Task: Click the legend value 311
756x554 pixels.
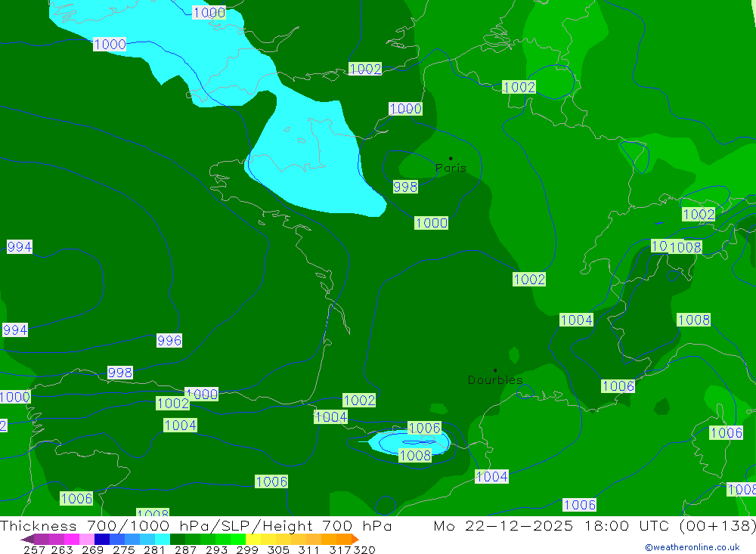Action: pyautogui.click(x=308, y=549)
